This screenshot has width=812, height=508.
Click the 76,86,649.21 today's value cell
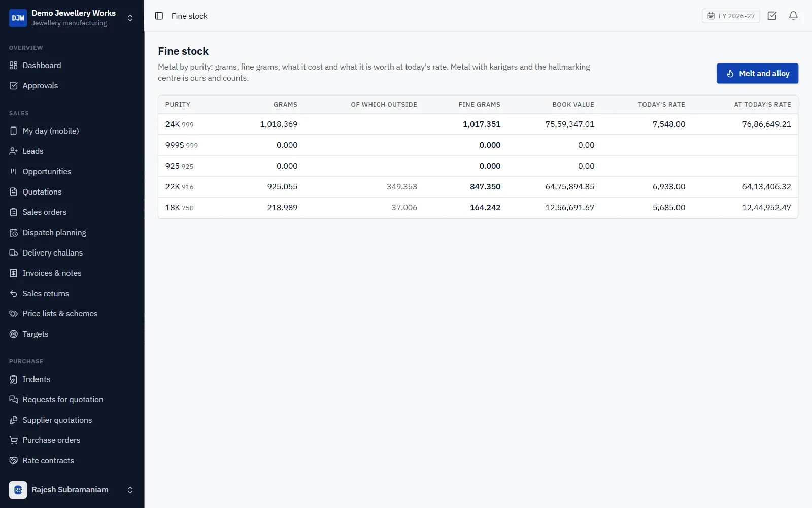point(766,124)
